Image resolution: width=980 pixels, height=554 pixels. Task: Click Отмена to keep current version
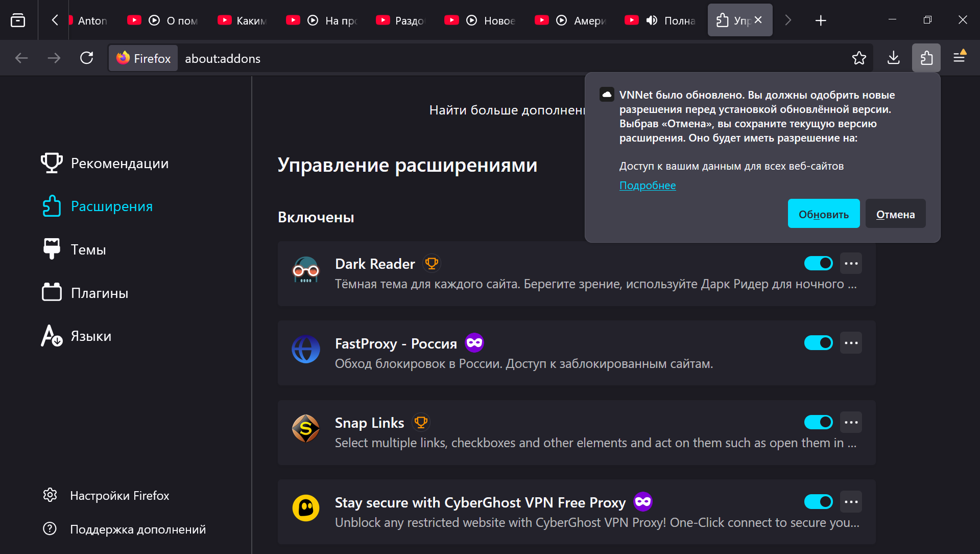pyautogui.click(x=895, y=214)
